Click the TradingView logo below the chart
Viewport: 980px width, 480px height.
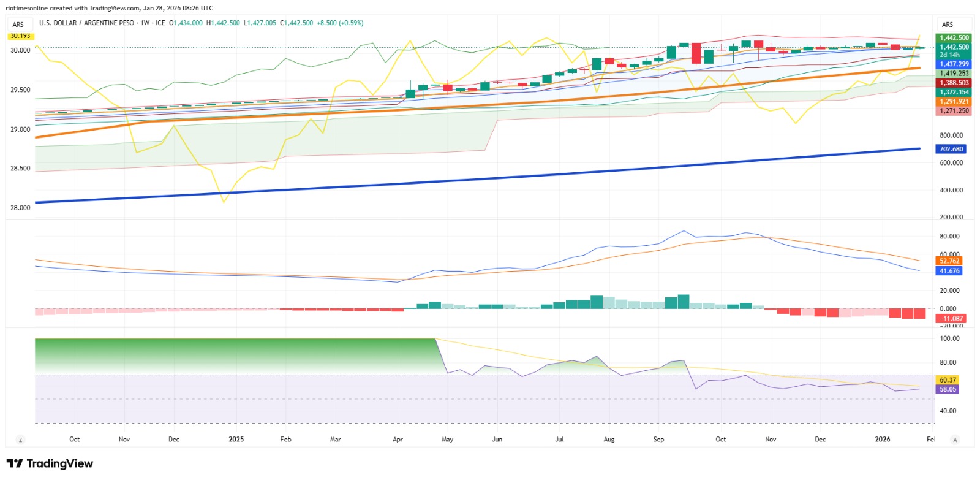[50, 463]
